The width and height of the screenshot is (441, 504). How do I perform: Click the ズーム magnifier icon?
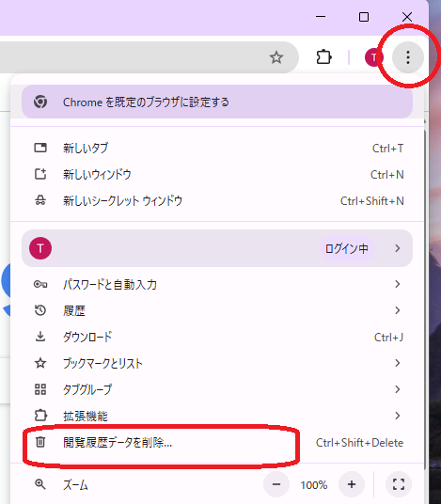pos(40,484)
